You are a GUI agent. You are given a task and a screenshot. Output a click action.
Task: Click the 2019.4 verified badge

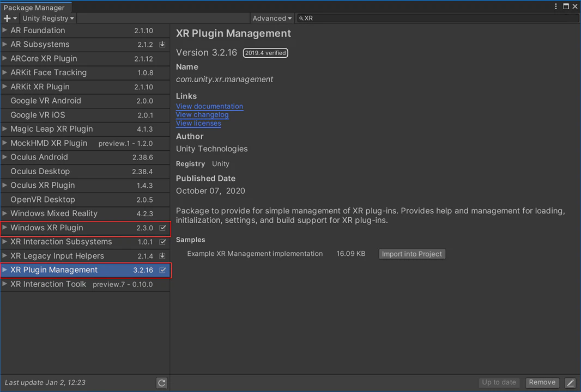[x=265, y=53]
